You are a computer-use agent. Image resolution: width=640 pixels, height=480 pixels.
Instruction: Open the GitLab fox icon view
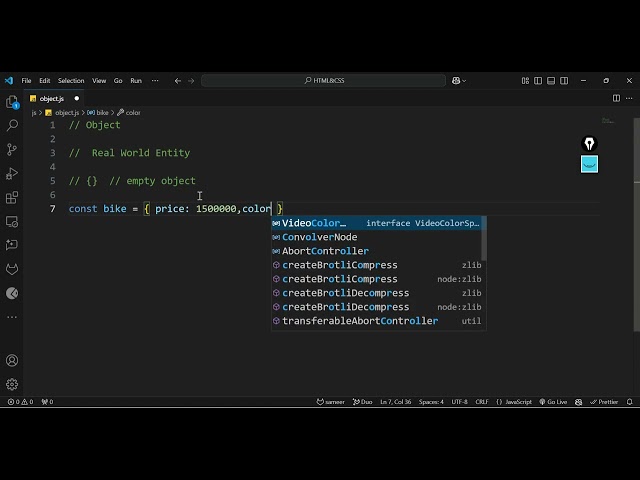pyautogui.click(x=12, y=269)
